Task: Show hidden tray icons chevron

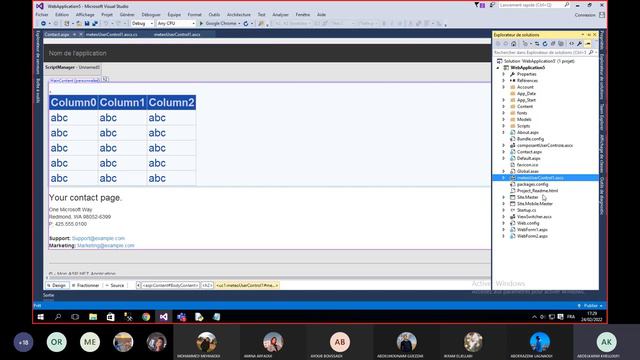Action: [534, 317]
